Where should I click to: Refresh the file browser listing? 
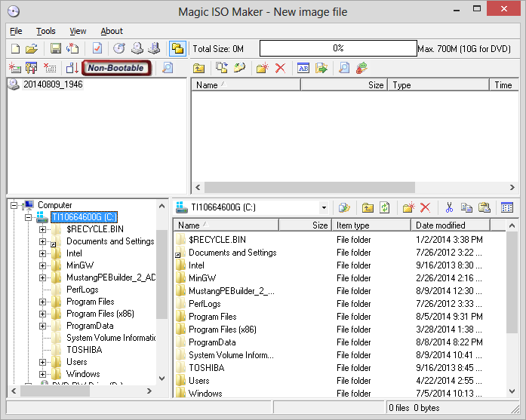pos(385,208)
